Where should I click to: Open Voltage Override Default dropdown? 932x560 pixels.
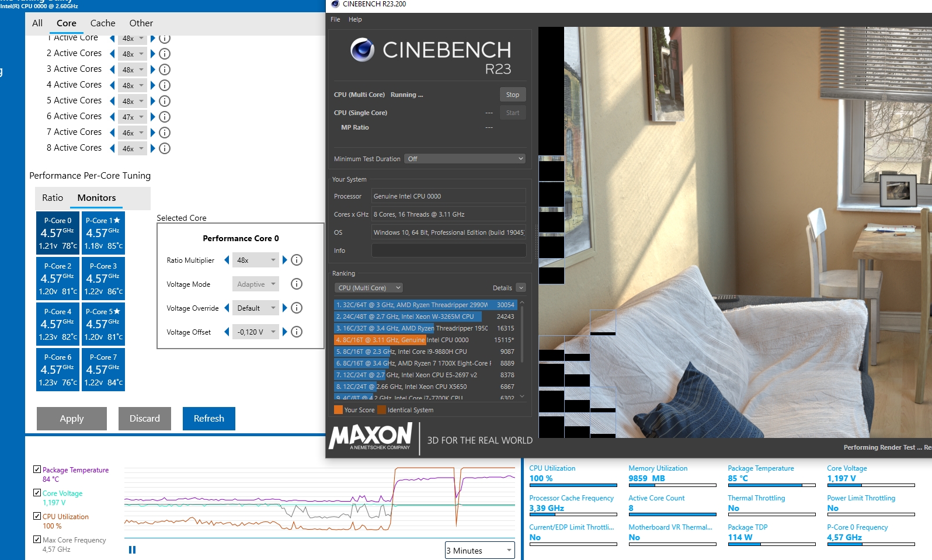tap(256, 308)
